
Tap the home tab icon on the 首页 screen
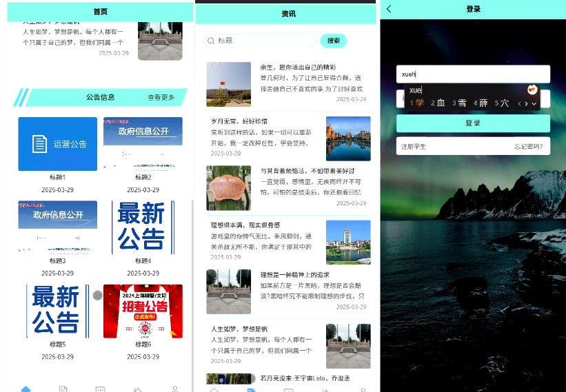tap(26, 389)
